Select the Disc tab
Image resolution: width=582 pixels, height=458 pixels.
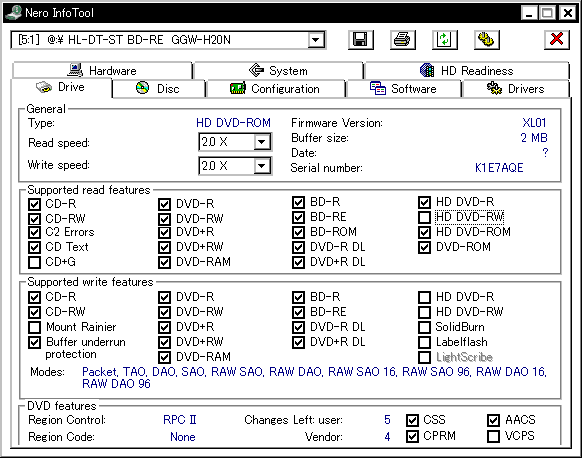tap(158, 89)
